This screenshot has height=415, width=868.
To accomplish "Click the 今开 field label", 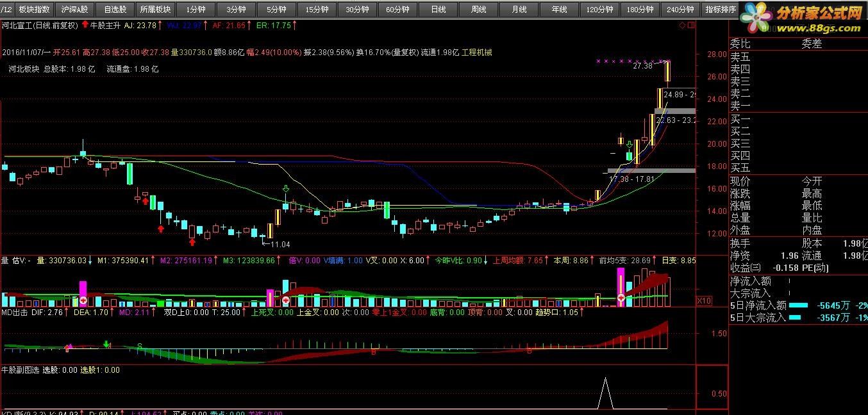I will (x=812, y=181).
